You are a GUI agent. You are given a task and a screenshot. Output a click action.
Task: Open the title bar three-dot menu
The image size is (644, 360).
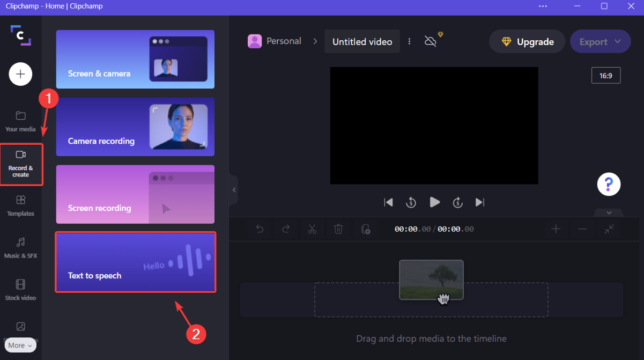pyautogui.click(x=543, y=6)
